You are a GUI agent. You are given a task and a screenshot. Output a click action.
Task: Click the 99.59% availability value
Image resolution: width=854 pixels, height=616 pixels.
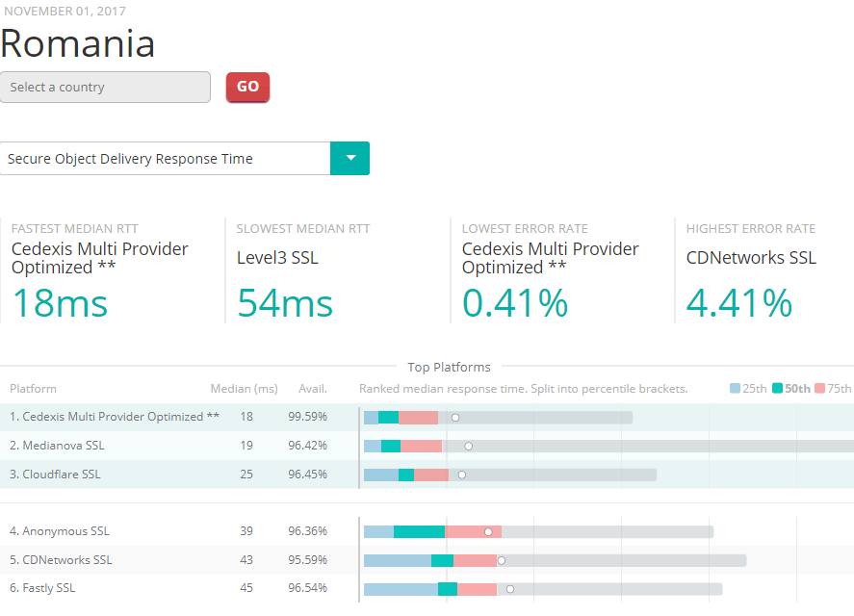coord(308,417)
